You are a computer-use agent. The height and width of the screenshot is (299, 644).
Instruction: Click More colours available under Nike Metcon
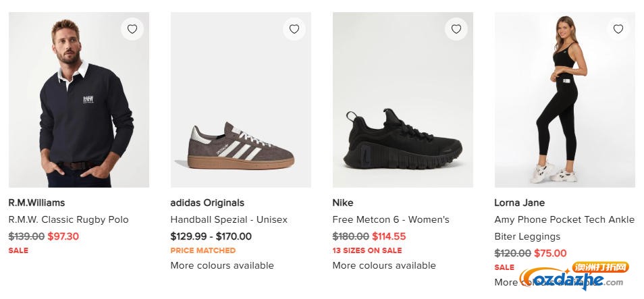pyautogui.click(x=384, y=265)
